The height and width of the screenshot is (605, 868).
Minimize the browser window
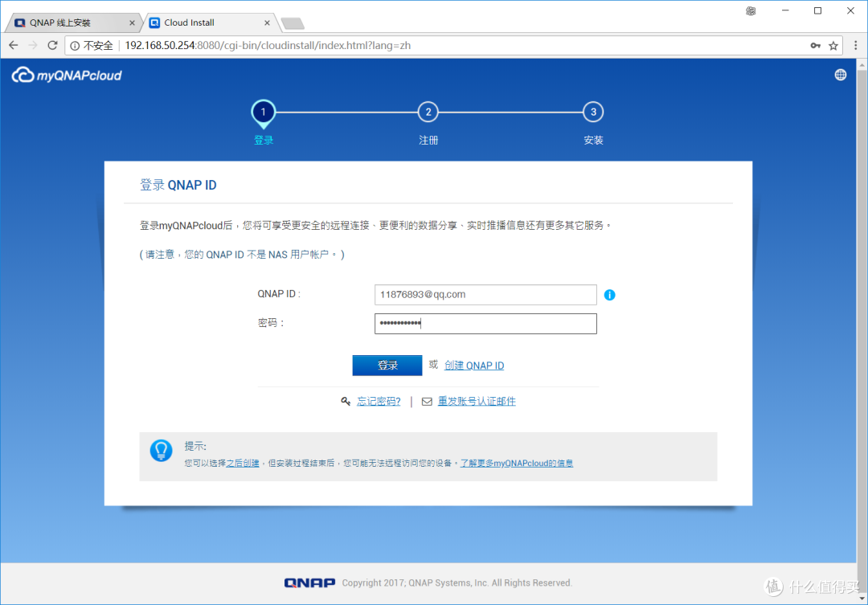point(785,10)
